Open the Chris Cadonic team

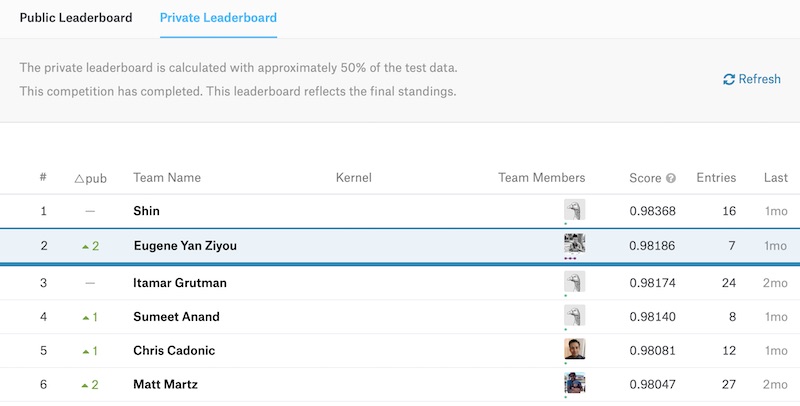[174, 351]
